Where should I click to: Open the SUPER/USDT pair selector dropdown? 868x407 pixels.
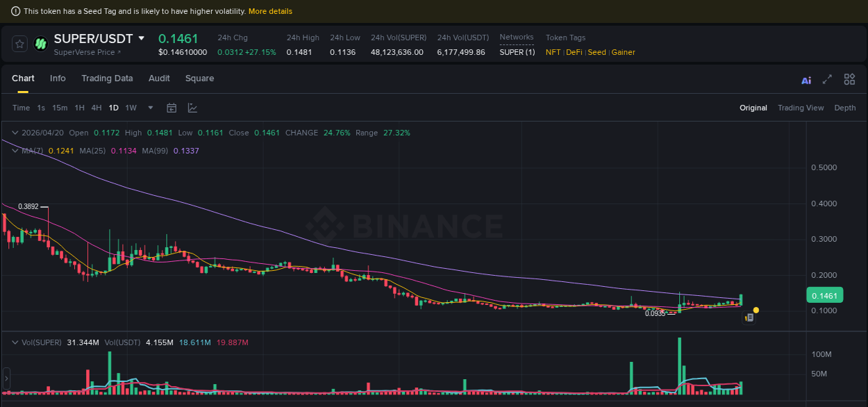(142, 38)
